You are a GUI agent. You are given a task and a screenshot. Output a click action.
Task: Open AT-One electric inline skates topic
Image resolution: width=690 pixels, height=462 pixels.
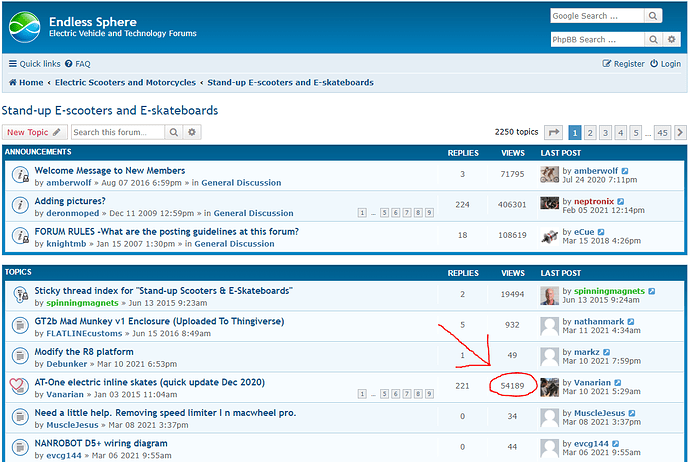point(150,382)
